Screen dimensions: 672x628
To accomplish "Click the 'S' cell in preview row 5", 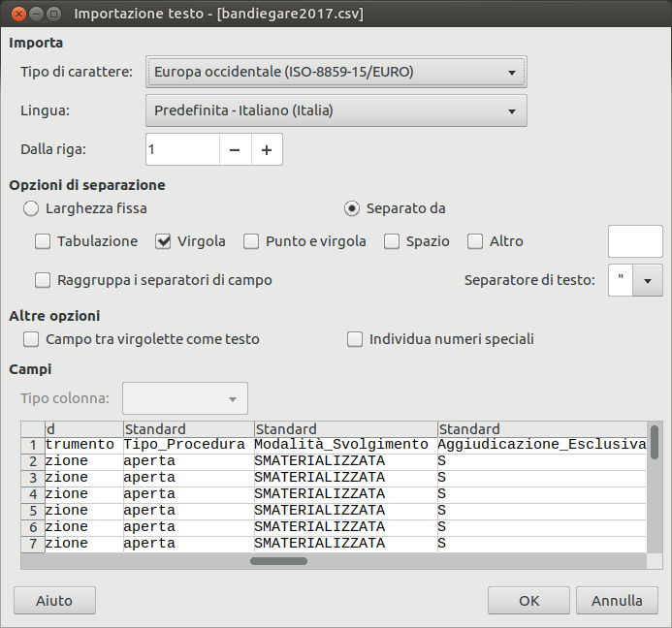I will pyautogui.click(x=542, y=511).
